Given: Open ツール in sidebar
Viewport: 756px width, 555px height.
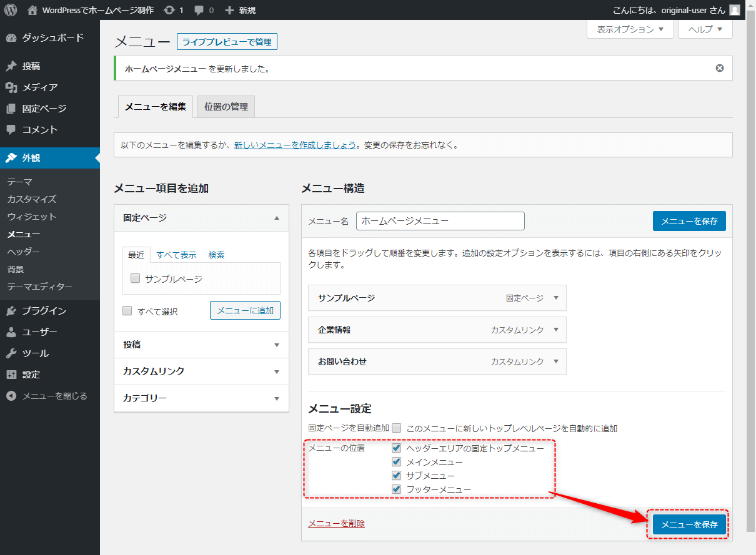Looking at the screenshot, I should (x=50, y=353).
